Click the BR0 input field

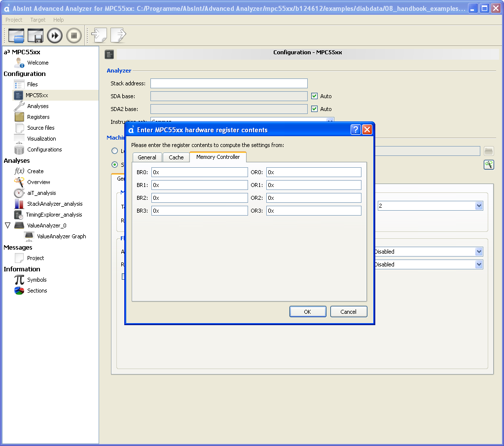(199, 172)
